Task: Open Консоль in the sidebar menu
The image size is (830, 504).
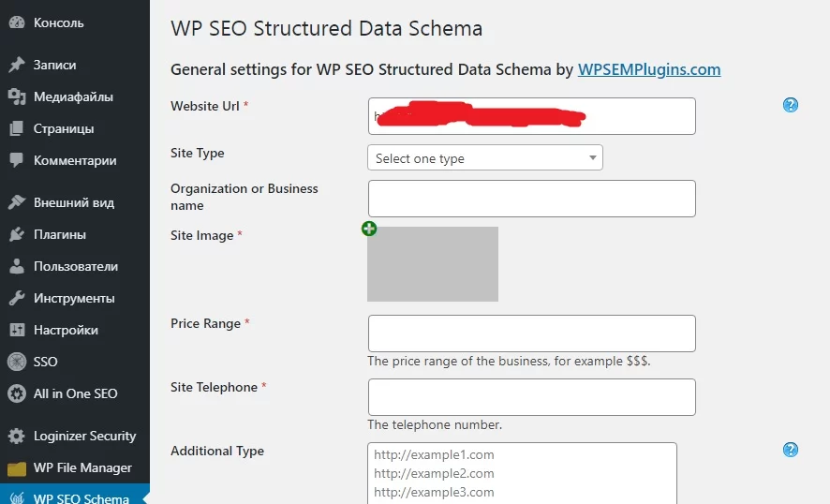Action: (x=59, y=22)
